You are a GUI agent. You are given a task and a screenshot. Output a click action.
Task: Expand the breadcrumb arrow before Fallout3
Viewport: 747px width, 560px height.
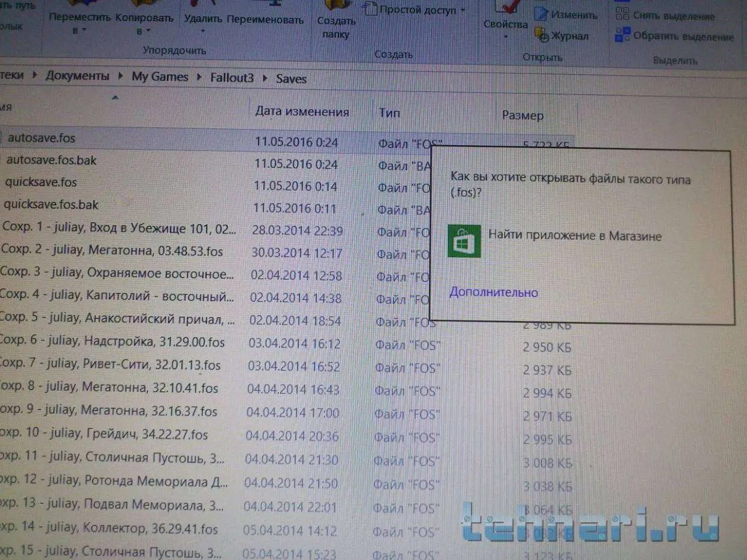pyautogui.click(x=199, y=77)
